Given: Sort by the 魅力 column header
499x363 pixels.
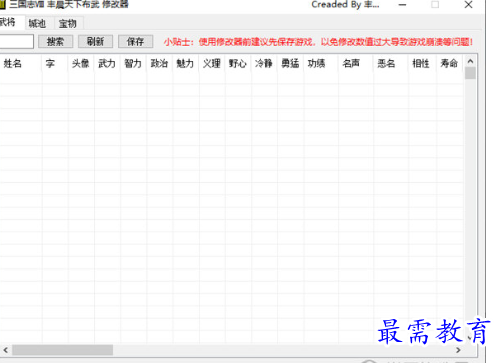Looking at the screenshot, I should (x=186, y=63).
